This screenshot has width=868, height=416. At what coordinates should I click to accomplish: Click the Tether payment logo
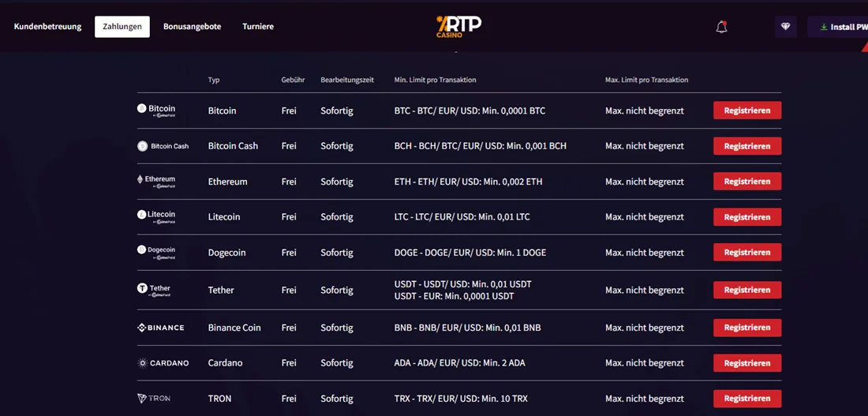click(155, 290)
